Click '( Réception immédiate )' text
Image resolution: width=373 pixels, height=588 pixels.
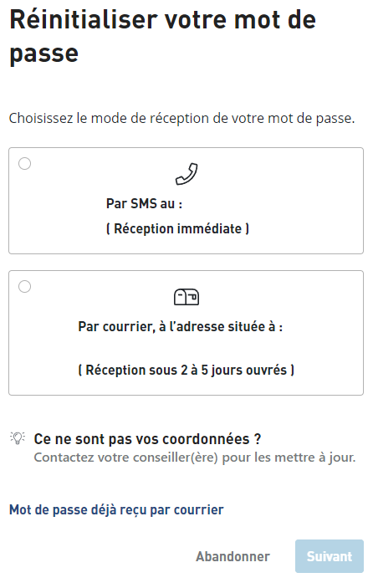[177, 228]
